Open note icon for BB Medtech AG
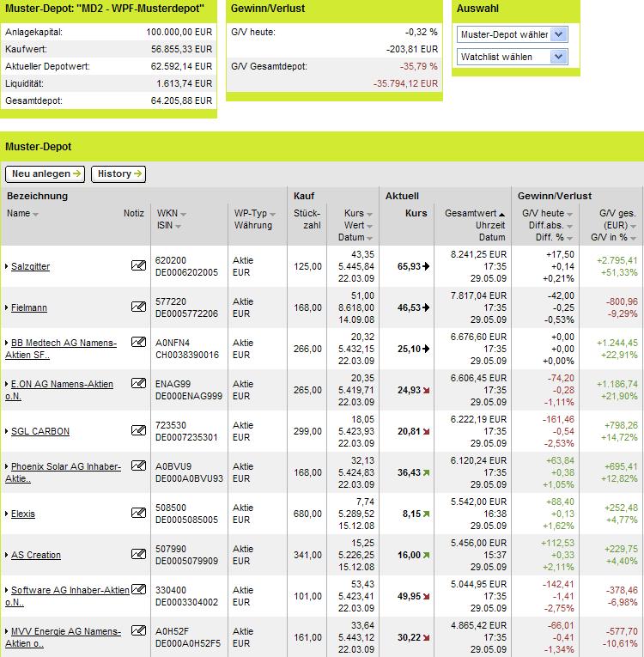Image resolution: width=644 pixels, height=657 pixels. 139,342
